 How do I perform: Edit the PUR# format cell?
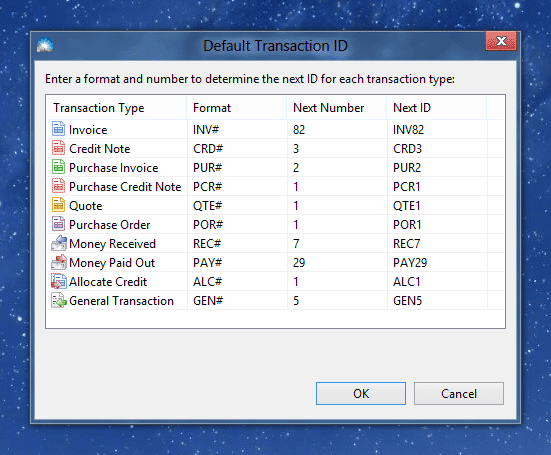pyautogui.click(x=237, y=168)
